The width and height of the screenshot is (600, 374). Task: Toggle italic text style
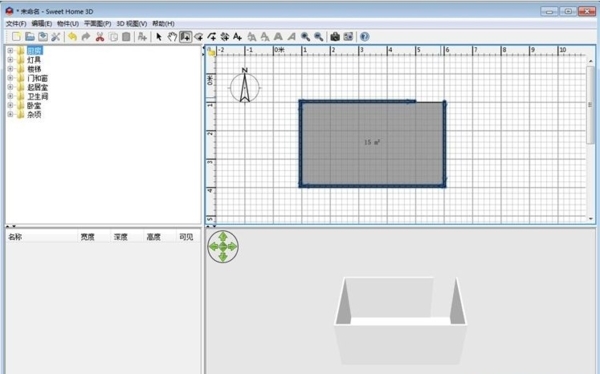tap(292, 37)
